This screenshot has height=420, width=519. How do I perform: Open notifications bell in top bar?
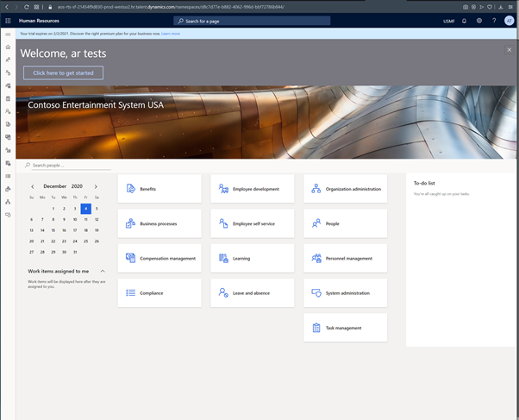click(465, 21)
